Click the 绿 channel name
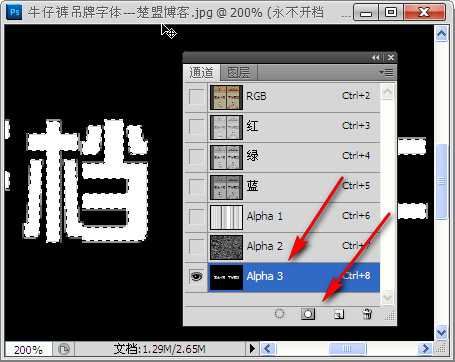Screen dimensions: 455x362 (252, 156)
